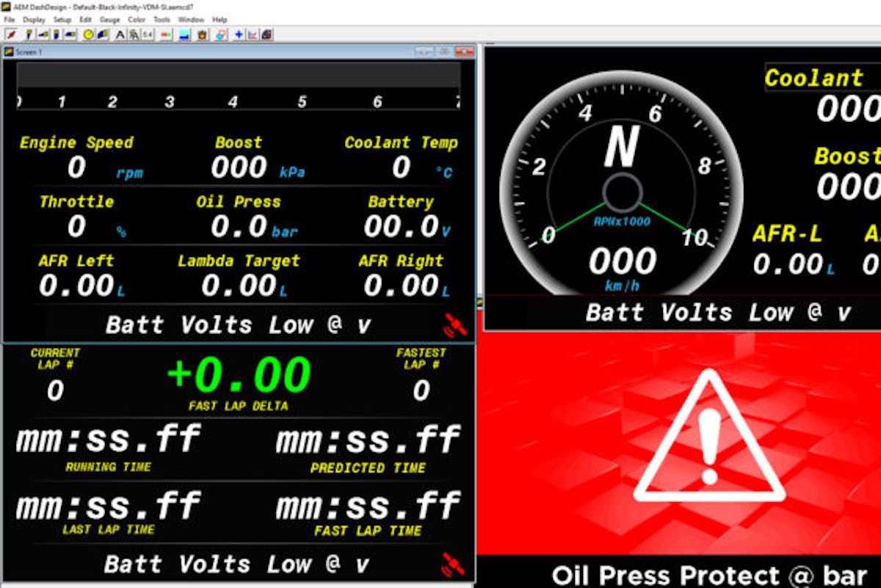Select the Engine Speed rpm value
Image resolution: width=881 pixels, height=588 pixels.
tap(76, 168)
